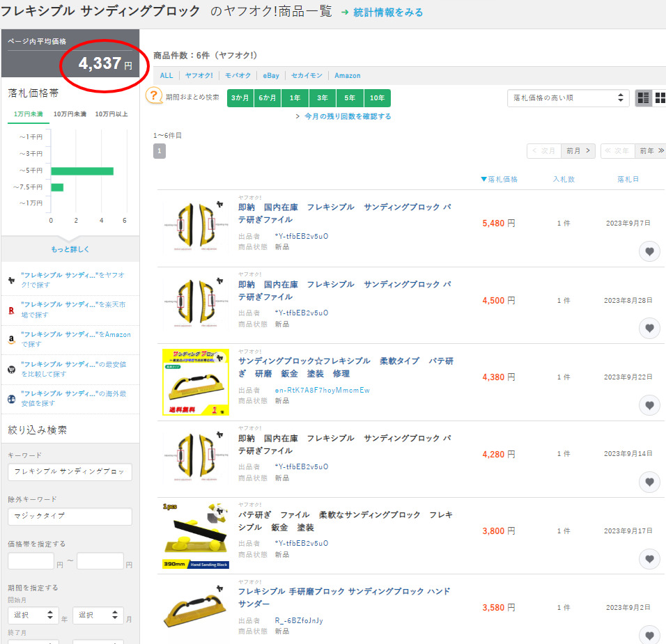Screen dimensions: 666x644
Task: Click the question mark help icon
Action: click(x=154, y=97)
